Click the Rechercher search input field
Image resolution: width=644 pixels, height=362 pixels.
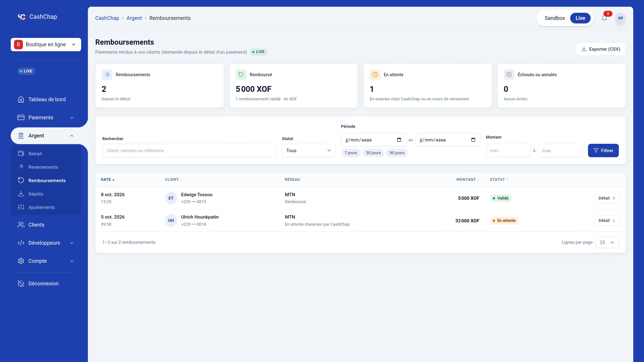pyautogui.click(x=189, y=151)
